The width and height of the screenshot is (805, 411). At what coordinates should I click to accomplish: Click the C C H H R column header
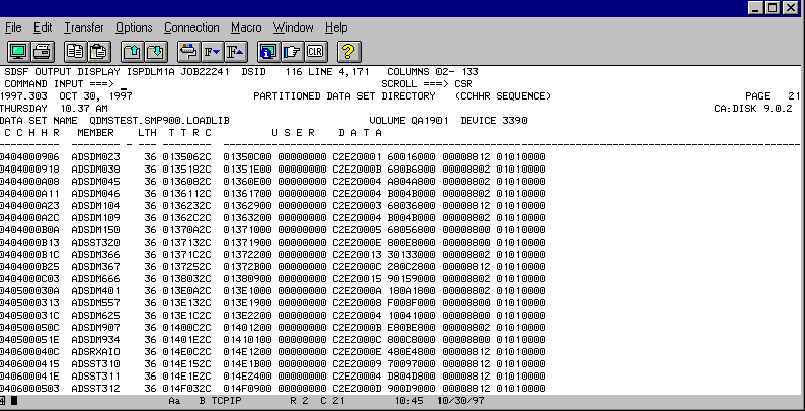point(32,133)
